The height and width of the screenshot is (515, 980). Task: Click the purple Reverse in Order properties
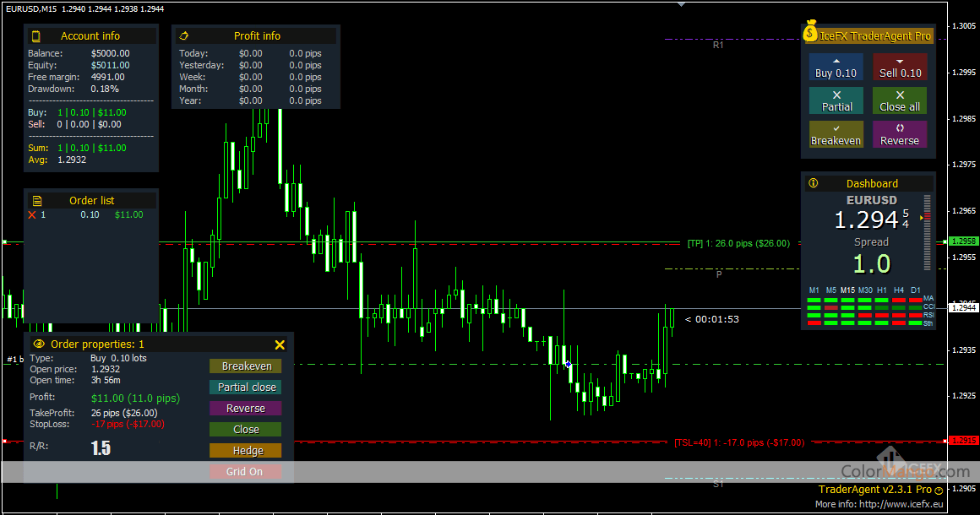[x=246, y=409]
